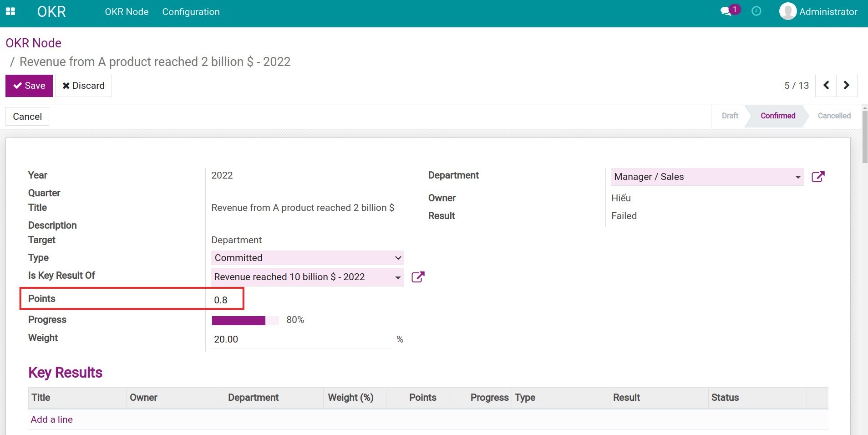The height and width of the screenshot is (435, 868).
Task: Set the record stage back to Draft
Action: point(729,116)
